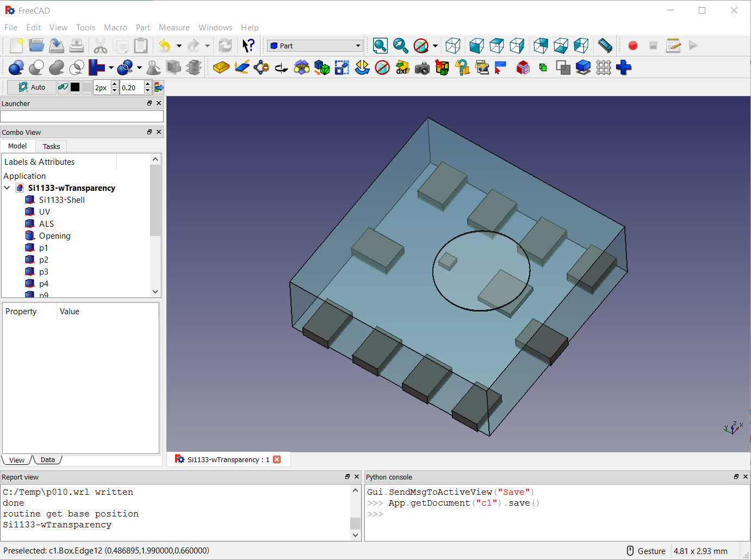Viewport: 751px width, 560px height.
Task: Toggle the draft apply-style icon next to Auto
Action: tap(63, 87)
